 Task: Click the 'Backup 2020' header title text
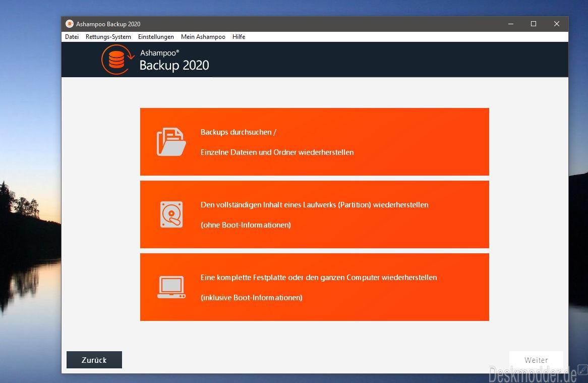coord(174,65)
